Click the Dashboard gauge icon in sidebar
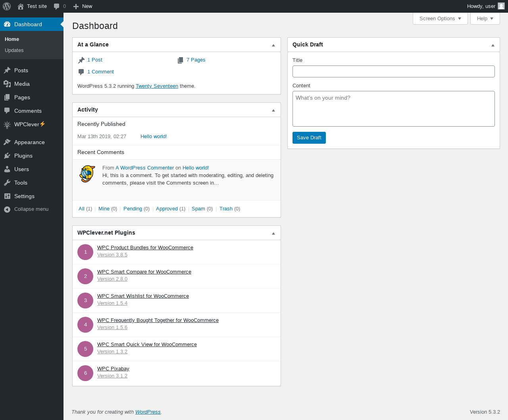 (x=7, y=24)
